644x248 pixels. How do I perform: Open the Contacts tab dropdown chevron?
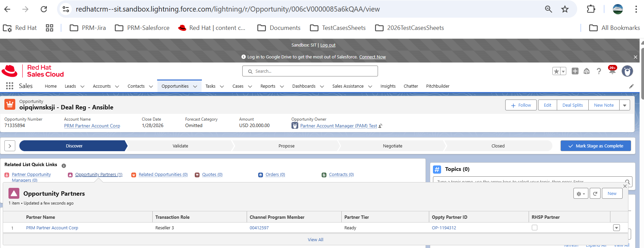[151, 86]
